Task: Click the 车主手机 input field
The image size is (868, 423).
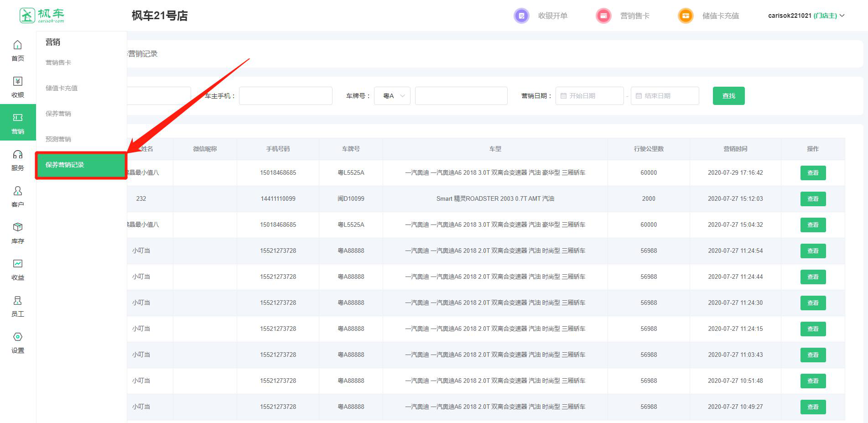Action: click(x=286, y=96)
